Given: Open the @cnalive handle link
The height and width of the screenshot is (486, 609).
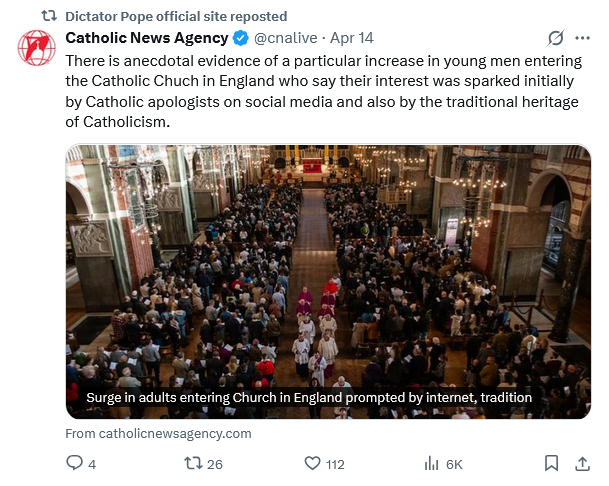Looking at the screenshot, I should [289, 38].
